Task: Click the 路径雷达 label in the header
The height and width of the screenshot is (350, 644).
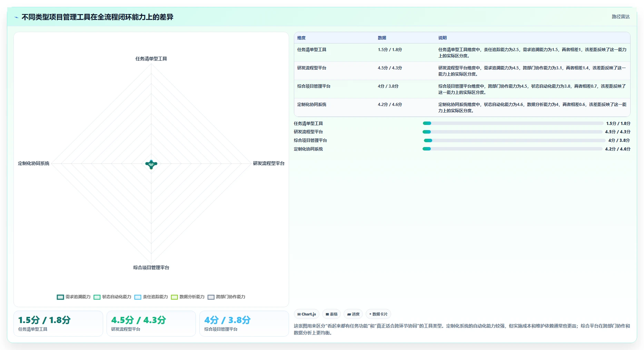Action: tap(621, 17)
